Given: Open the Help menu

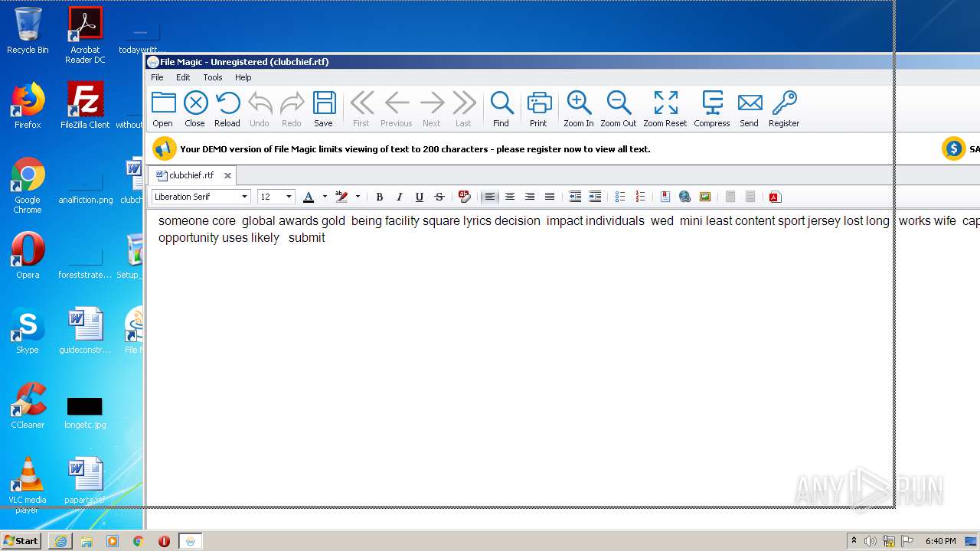Looking at the screenshot, I should [243, 77].
